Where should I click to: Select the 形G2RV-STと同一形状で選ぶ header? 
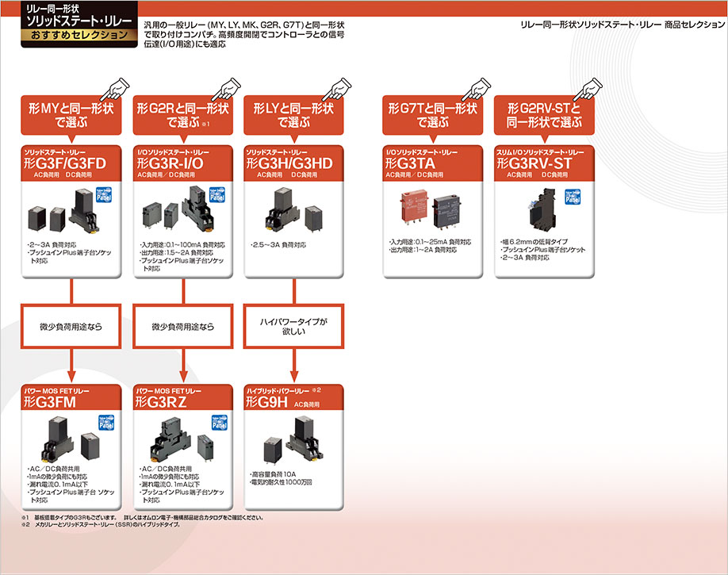[544, 115]
